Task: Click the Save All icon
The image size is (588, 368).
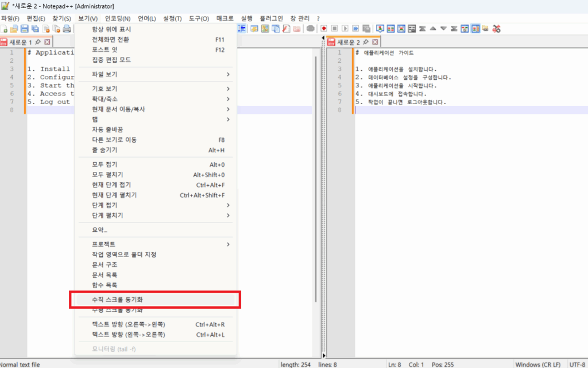Action: [x=35, y=28]
